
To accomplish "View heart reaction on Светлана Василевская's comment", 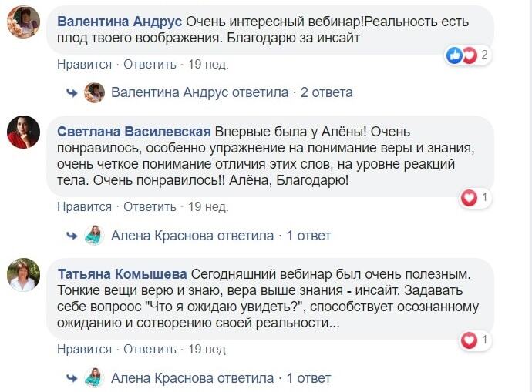I will pos(476,197).
